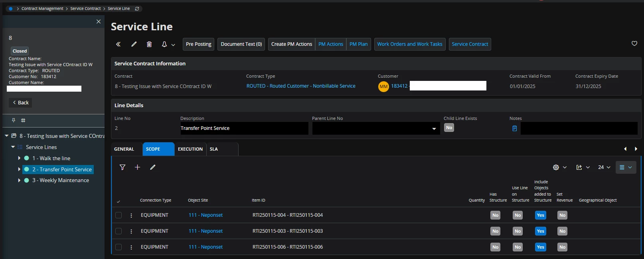Viewport: 644px width, 259px height.
Task: Click the trash delete icon
Action: click(149, 44)
